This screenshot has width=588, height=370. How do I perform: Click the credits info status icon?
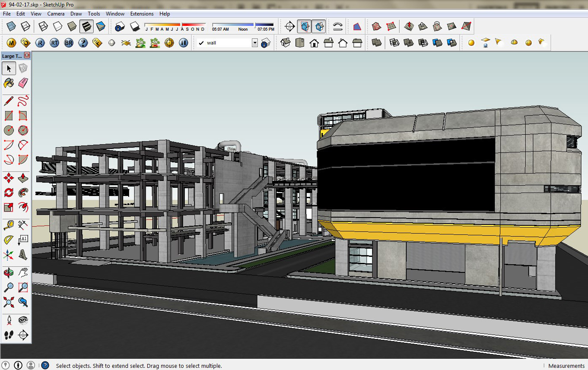(x=18, y=365)
